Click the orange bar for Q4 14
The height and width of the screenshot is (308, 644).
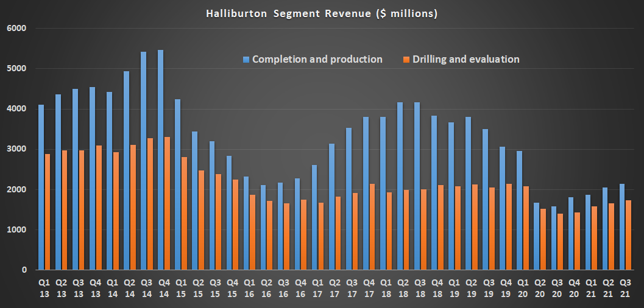167,203
